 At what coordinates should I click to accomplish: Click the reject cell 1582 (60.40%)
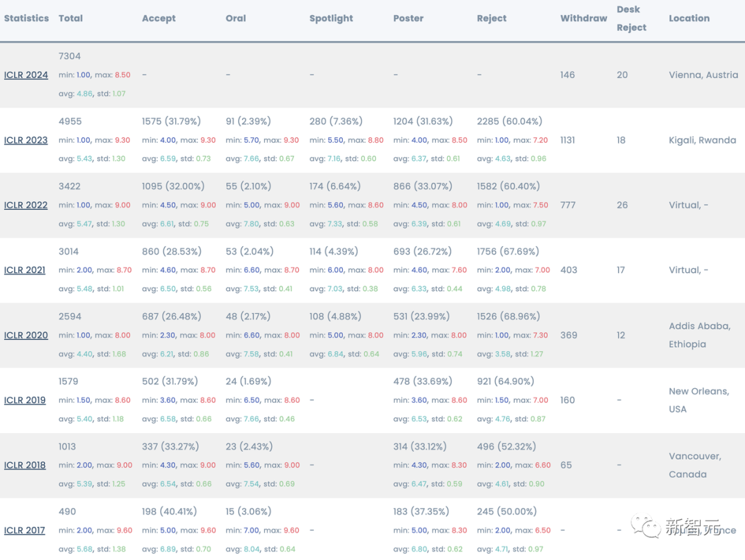508,186
